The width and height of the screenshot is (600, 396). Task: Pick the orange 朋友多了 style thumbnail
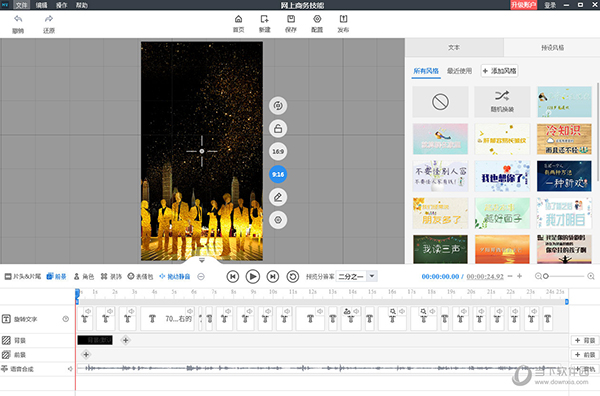[x=440, y=213]
